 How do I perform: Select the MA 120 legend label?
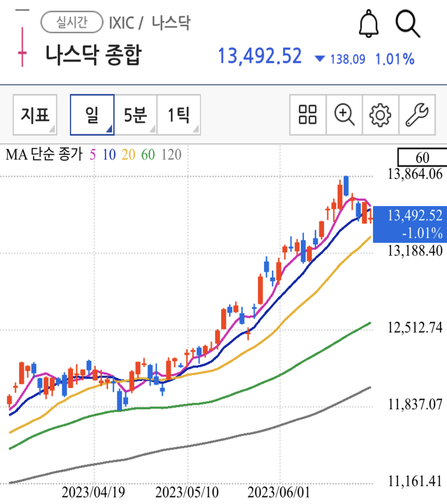(x=171, y=155)
